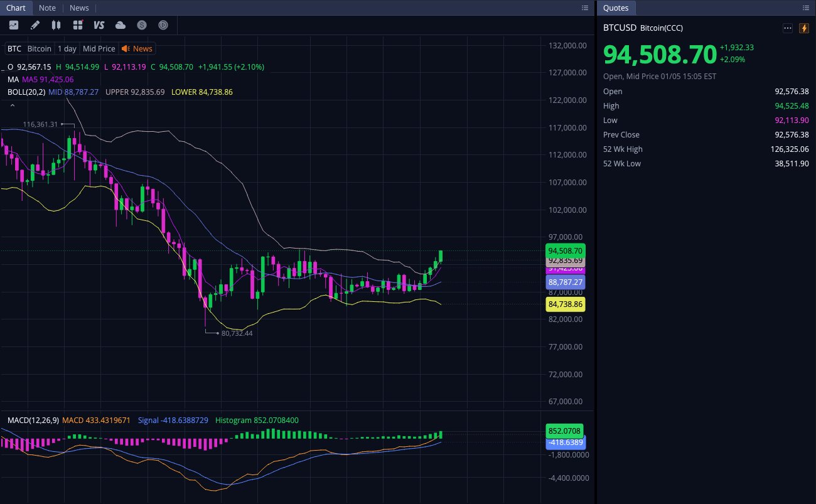Click the L 92,113.19 low value
816x504 pixels.
pyautogui.click(x=125, y=67)
